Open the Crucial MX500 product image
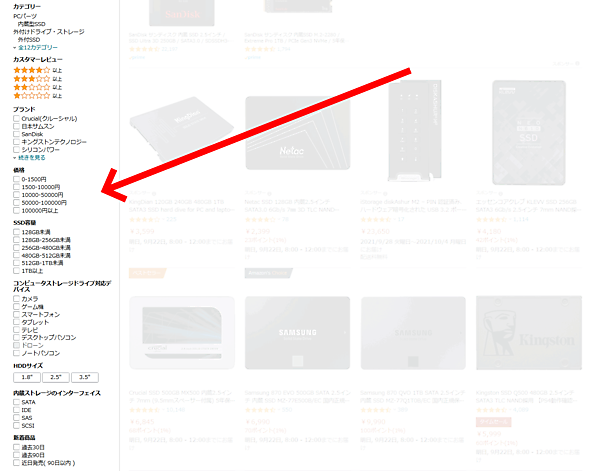Screen dimensions: 600x471 [x=182, y=333]
